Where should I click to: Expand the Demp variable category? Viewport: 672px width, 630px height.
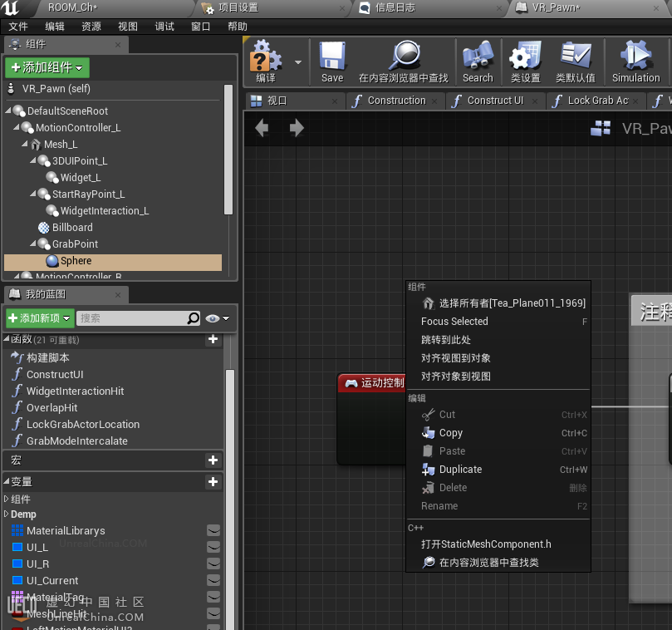point(6,514)
